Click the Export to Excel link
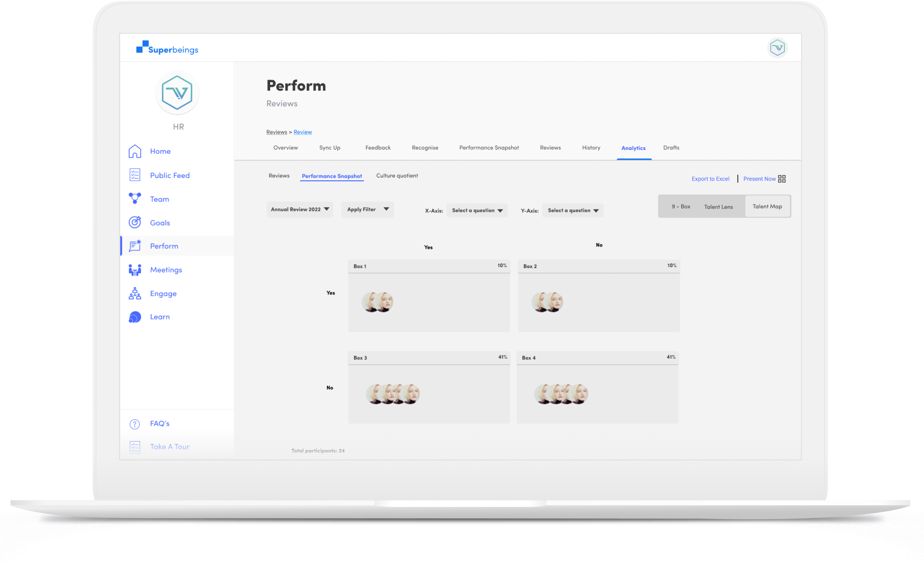The height and width of the screenshot is (569, 924). 710,179
